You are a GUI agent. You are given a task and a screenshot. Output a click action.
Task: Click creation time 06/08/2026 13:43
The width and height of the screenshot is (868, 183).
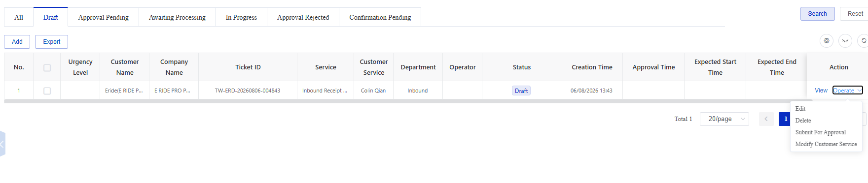click(591, 91)
